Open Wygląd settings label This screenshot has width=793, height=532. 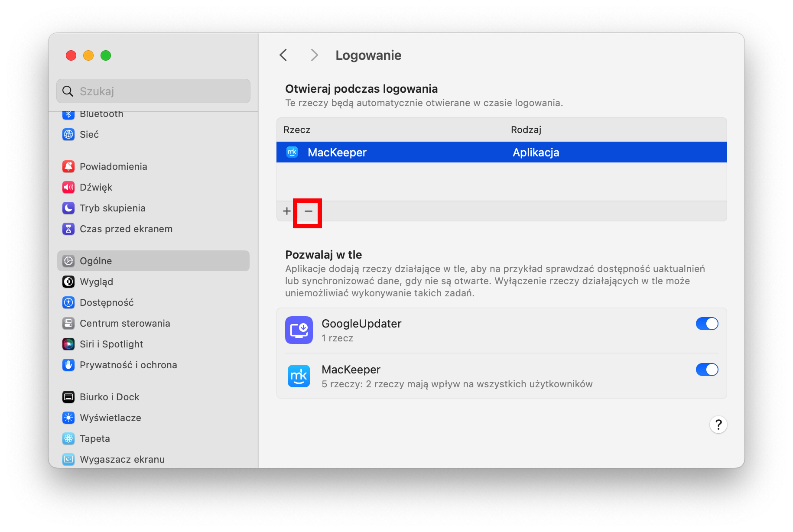96,282
